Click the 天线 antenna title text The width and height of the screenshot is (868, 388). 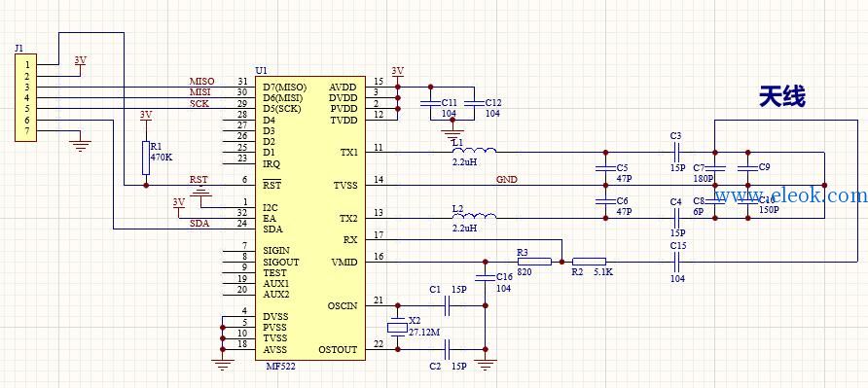781,97
